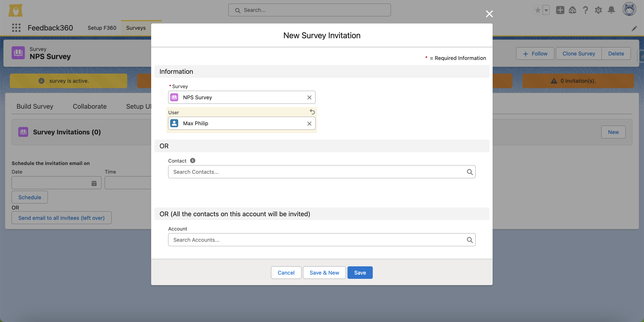Clear the NPS Survey selection
The height and width of the screenshot is (322, 644).
(309, 97)
